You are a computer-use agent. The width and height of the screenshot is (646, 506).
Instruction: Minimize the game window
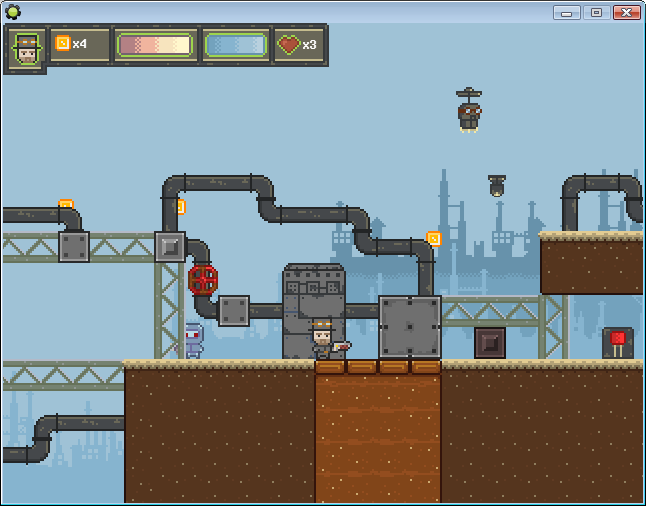point(567,12)
